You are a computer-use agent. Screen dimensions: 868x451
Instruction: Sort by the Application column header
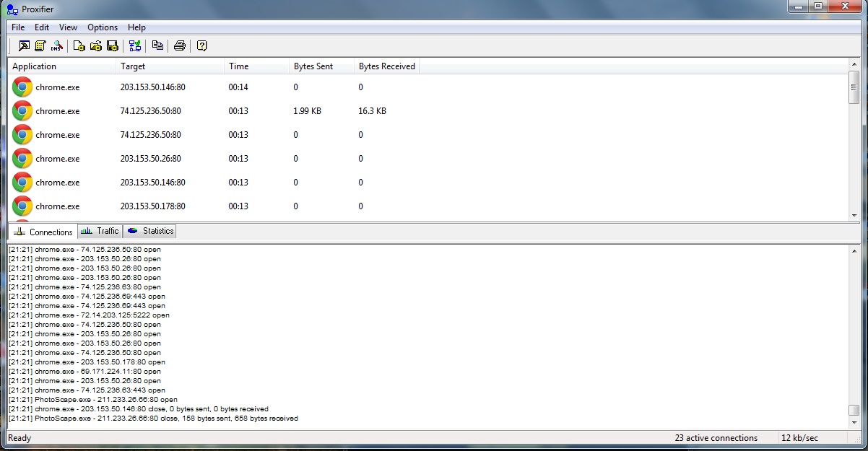pos(62,66)
